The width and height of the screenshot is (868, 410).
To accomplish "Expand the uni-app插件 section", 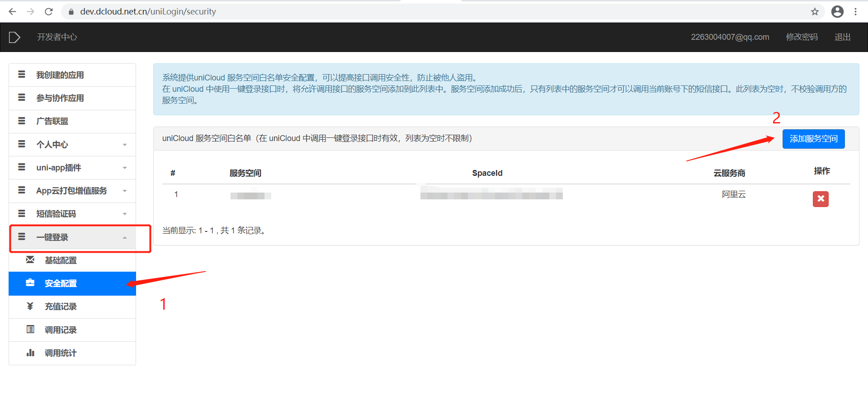I will tap(125, 168).
